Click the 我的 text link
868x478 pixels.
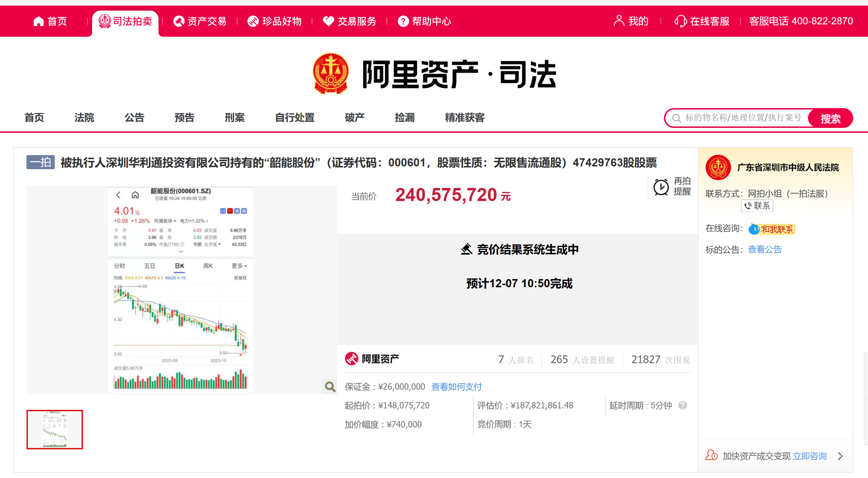pyautogui.click(x=638, y=21)
